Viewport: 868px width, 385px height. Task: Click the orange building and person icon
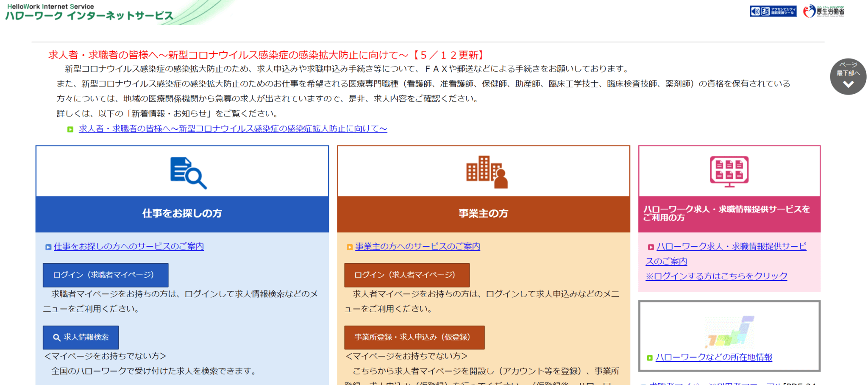(x=487, y=172)
